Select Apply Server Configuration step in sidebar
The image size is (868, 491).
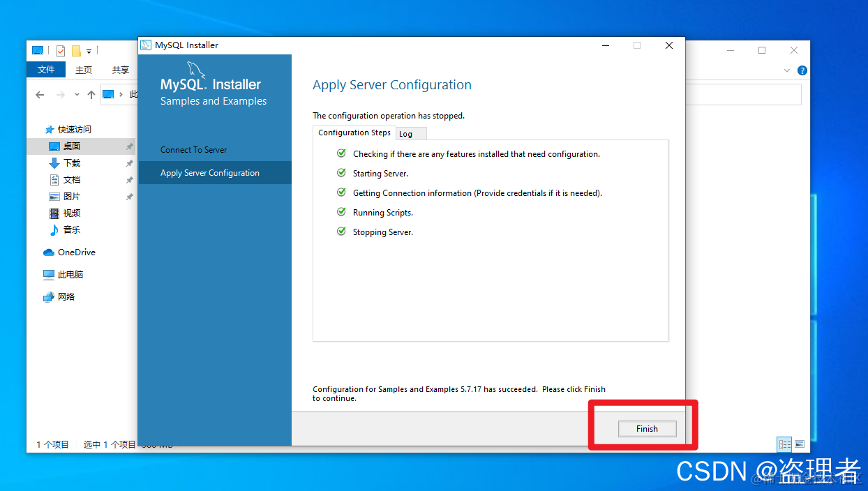coord(215,173)
